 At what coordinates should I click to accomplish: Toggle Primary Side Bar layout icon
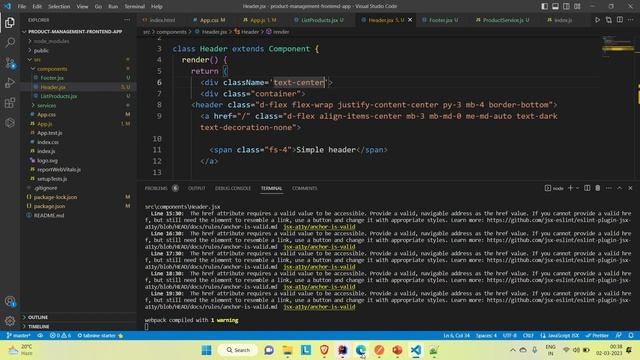click(x=544, y=6)
